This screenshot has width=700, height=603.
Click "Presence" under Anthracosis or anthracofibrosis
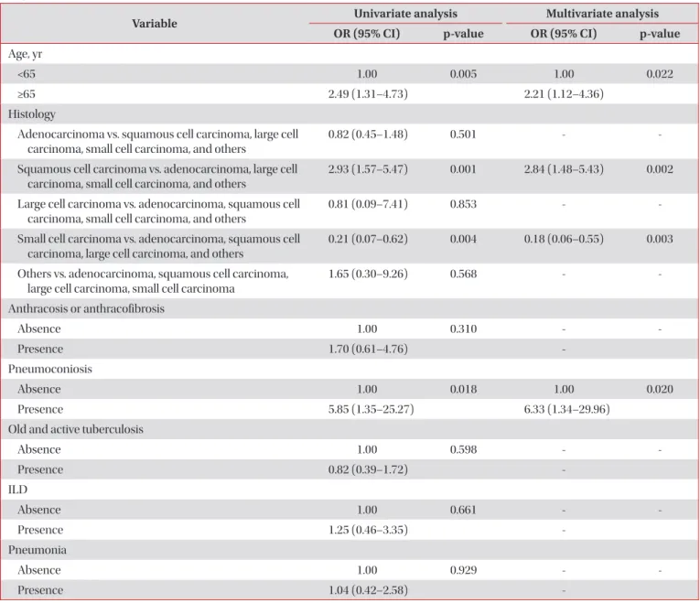click(40, 349)
